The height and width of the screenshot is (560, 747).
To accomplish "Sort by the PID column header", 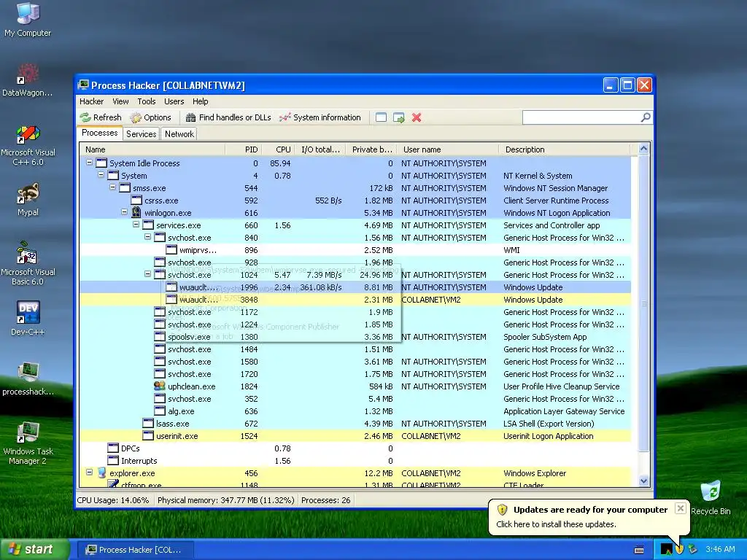I will (x=244, y=149).
